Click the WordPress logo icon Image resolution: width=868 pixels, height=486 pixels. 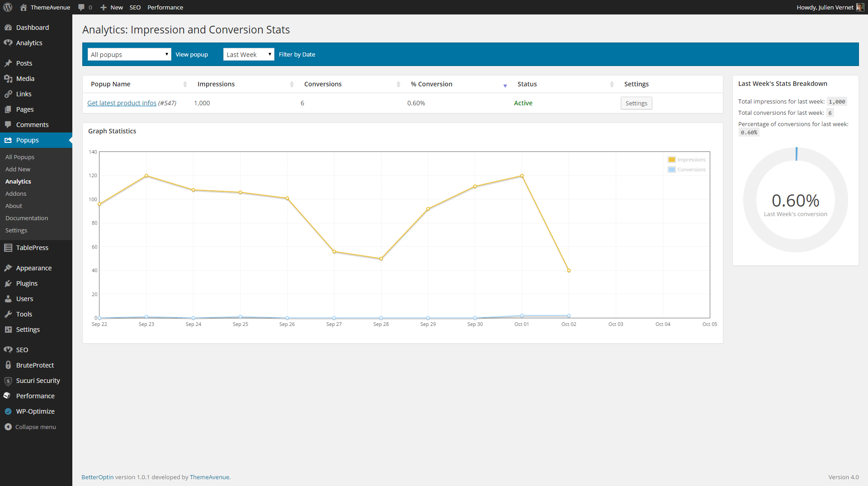[x=8, y=7]
